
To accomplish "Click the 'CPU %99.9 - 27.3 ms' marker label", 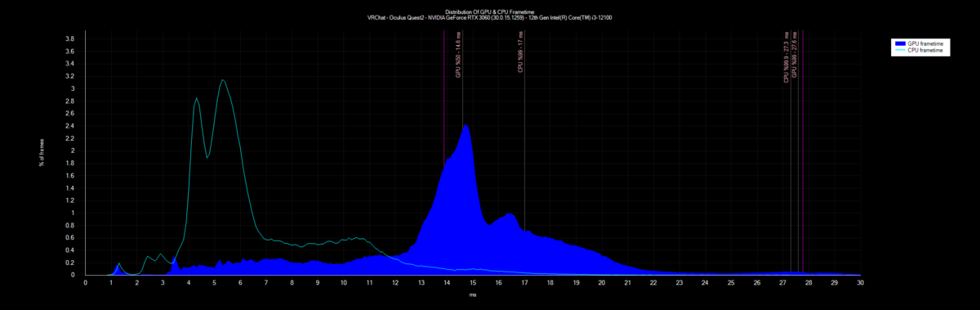I will [786, 56].
